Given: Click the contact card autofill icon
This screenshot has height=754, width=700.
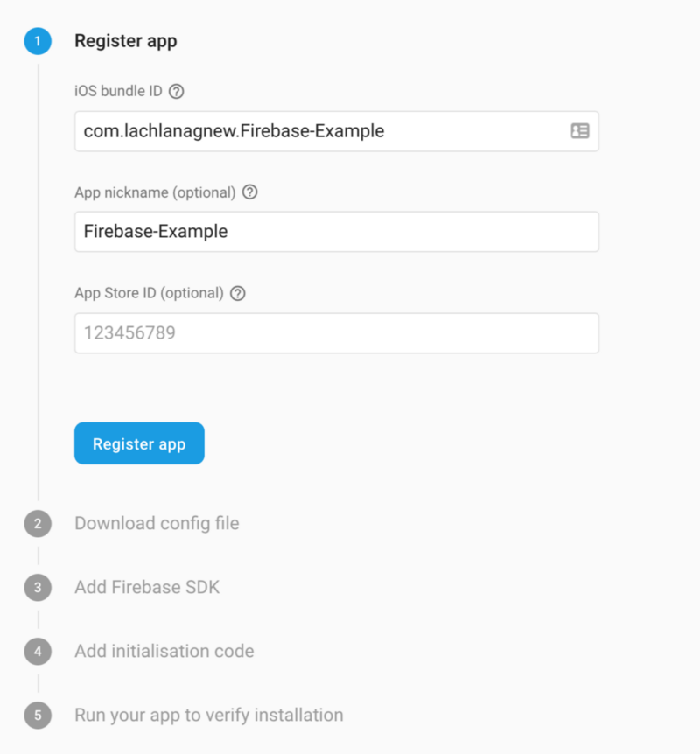Looking at the screenshot, I should coord(580,131).
